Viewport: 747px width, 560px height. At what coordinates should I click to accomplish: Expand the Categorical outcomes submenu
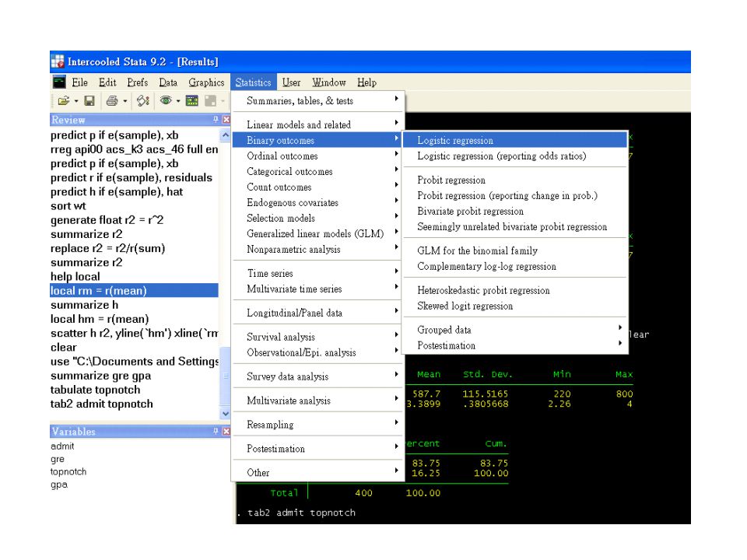[318, 171]
